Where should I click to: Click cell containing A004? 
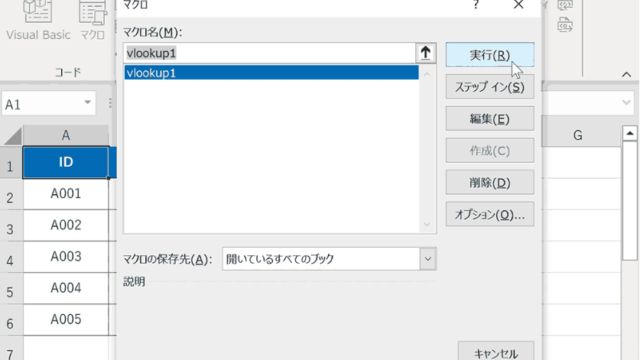[x=66, y=288]
